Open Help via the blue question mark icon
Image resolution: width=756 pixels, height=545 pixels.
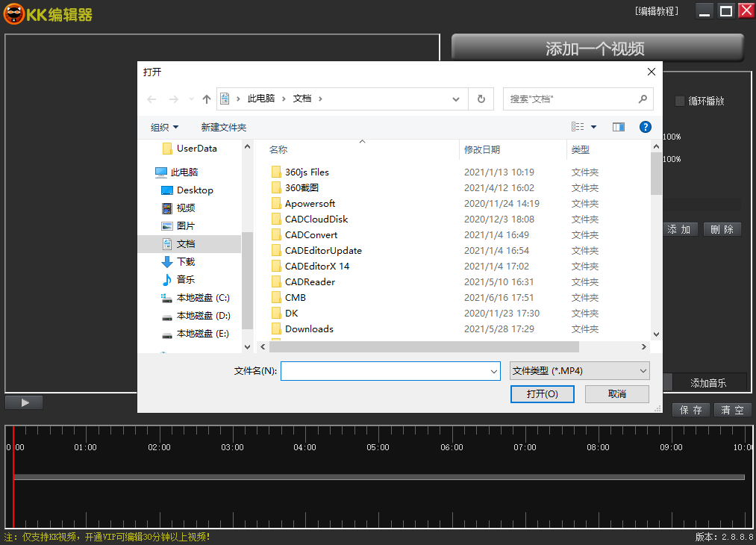pos(645,126)
